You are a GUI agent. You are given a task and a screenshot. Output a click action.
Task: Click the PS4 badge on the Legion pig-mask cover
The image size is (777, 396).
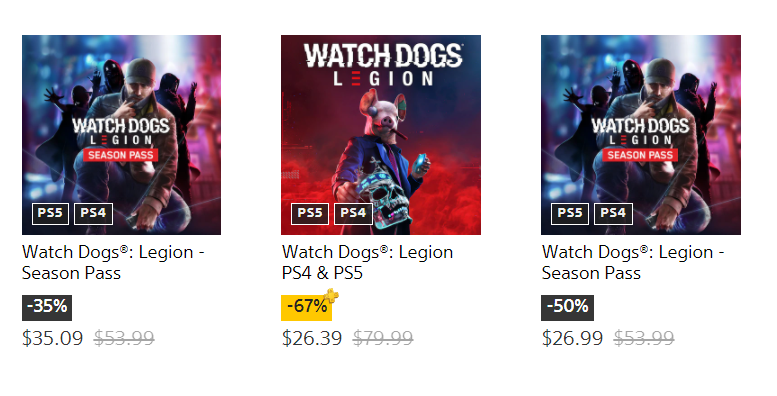click(353, 214)
